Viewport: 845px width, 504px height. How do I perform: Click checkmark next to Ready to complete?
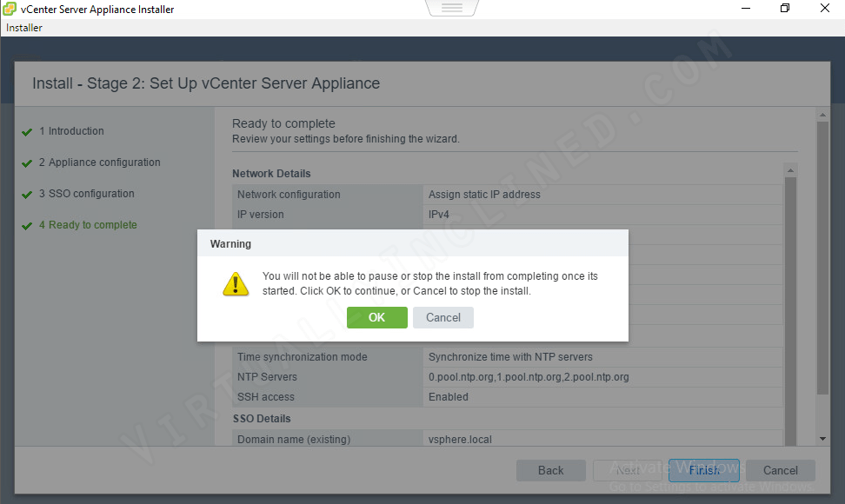tap(27, 225)
